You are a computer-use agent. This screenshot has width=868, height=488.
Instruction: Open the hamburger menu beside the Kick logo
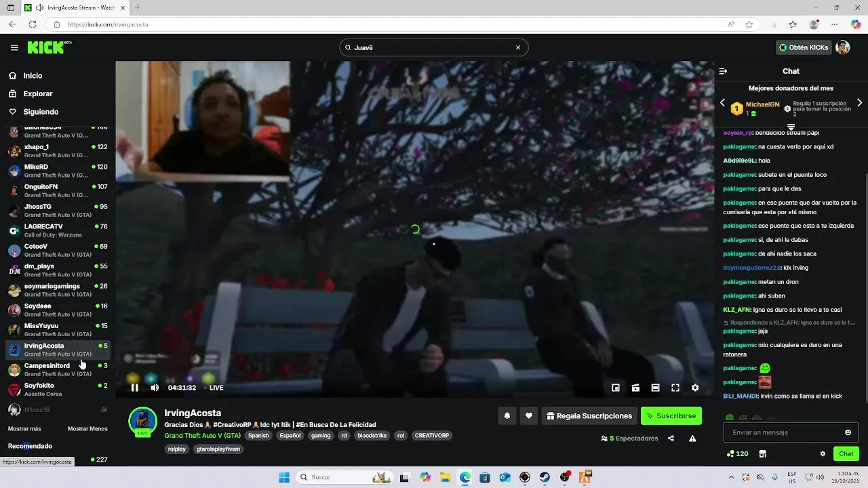pos(14,47)
